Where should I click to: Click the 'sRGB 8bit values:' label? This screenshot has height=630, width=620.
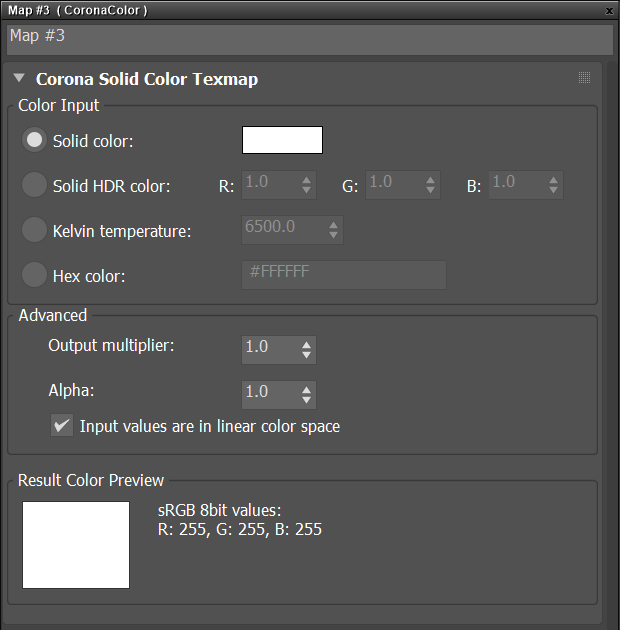point(219,510)
